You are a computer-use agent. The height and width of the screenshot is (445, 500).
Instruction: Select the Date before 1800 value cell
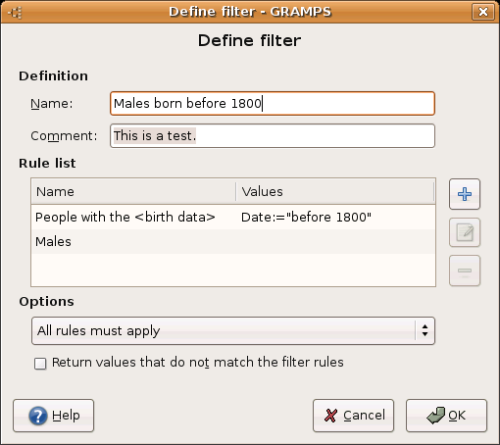coord(306,217)
